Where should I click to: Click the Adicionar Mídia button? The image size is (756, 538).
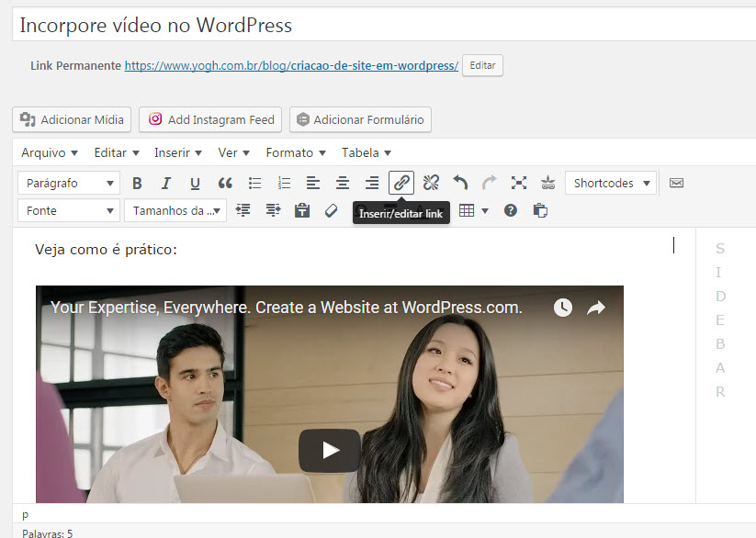pyautogui.click(x=72, y=119)
